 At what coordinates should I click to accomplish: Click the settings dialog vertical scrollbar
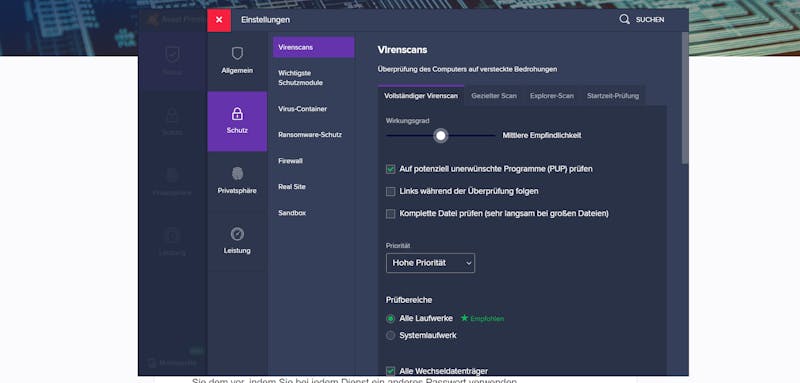[x=685, y=98]
